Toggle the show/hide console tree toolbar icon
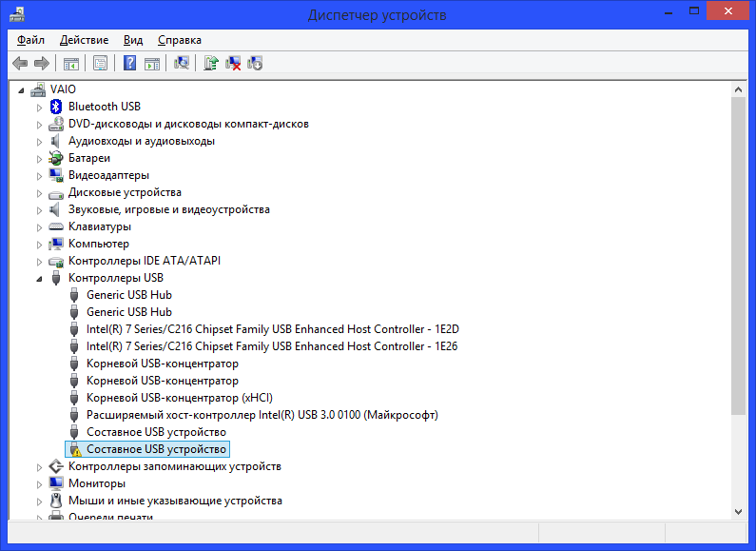Viewport: 756px width, 551px height. click(71, 63)
